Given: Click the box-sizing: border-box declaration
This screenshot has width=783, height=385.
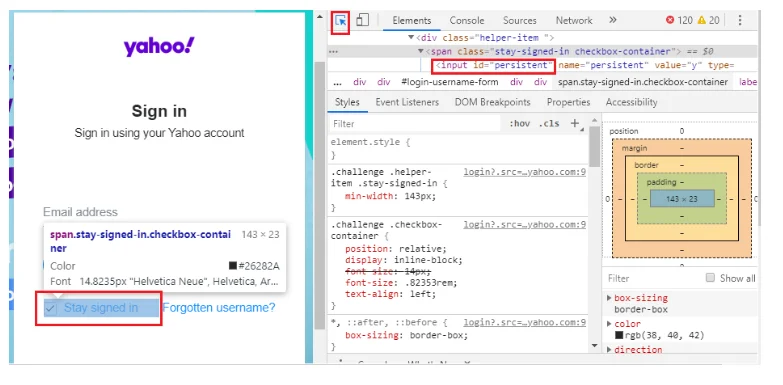Looking at the screenshot, I should pyautogui.click(x=406, y=336).
